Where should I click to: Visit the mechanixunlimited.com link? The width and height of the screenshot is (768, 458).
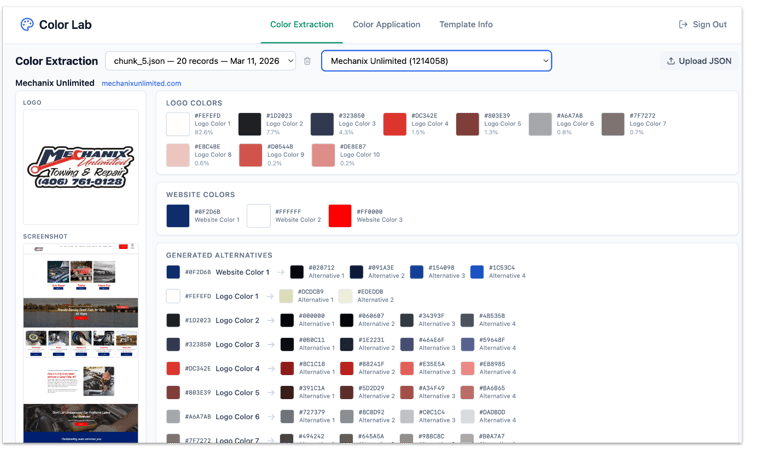pyautogui.click(x=142, y=83)
